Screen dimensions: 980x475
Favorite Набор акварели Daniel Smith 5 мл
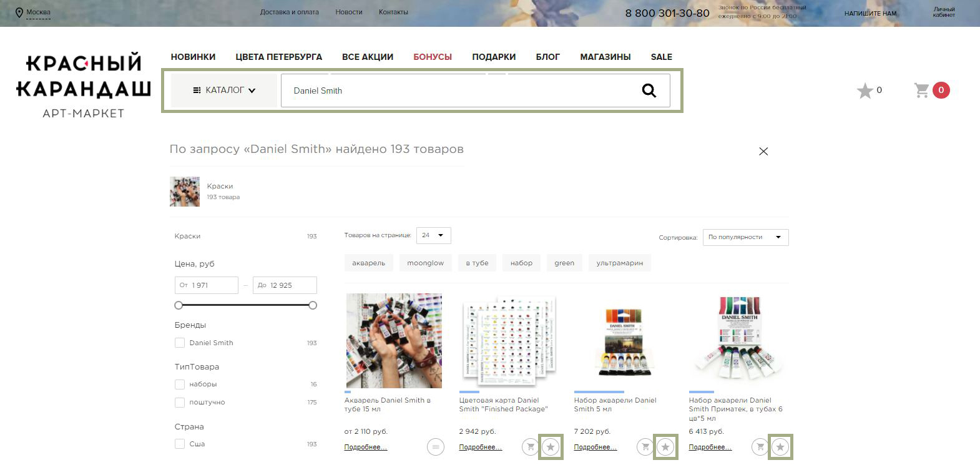click(665, 447)
